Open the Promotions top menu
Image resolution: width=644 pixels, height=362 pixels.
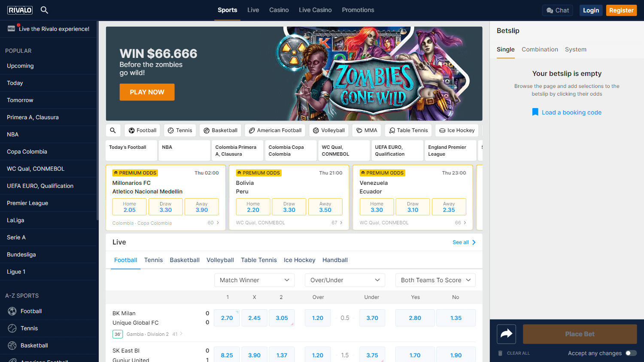click(x=358, y=10)
